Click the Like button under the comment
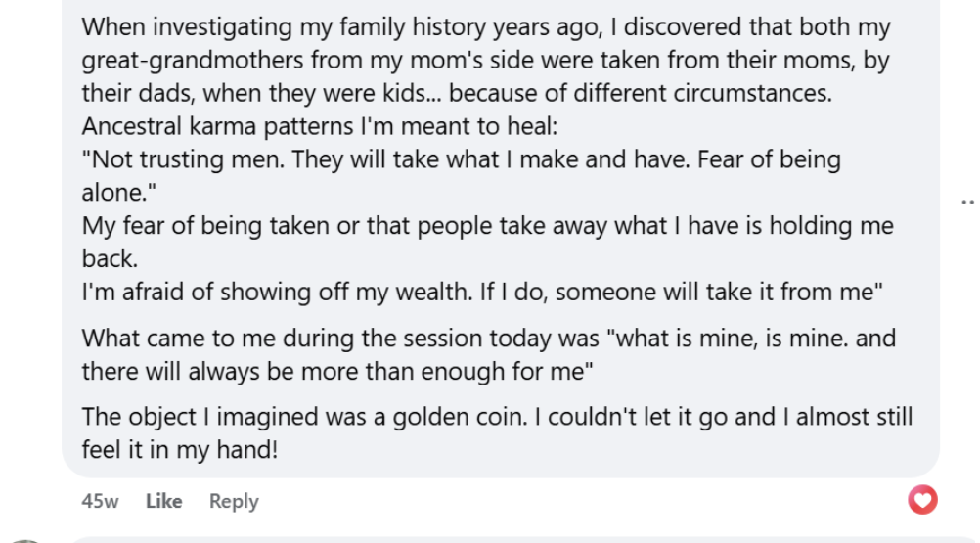 (163, 501)
